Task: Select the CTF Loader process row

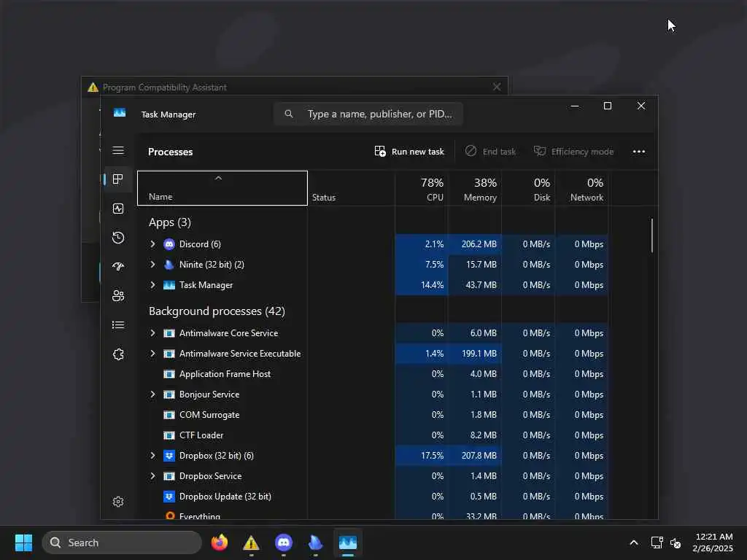Action: 373,436
